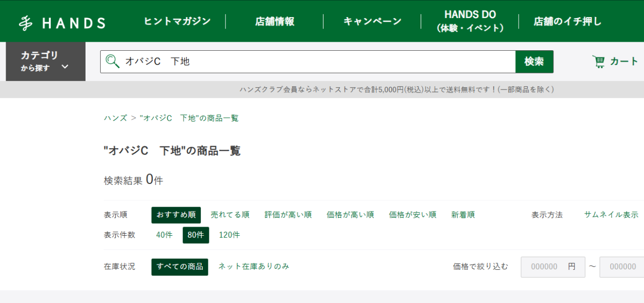Filter by ネット在庫ありのみ
The width and height of the screenshot is (644, 303).
pos(254,266)
